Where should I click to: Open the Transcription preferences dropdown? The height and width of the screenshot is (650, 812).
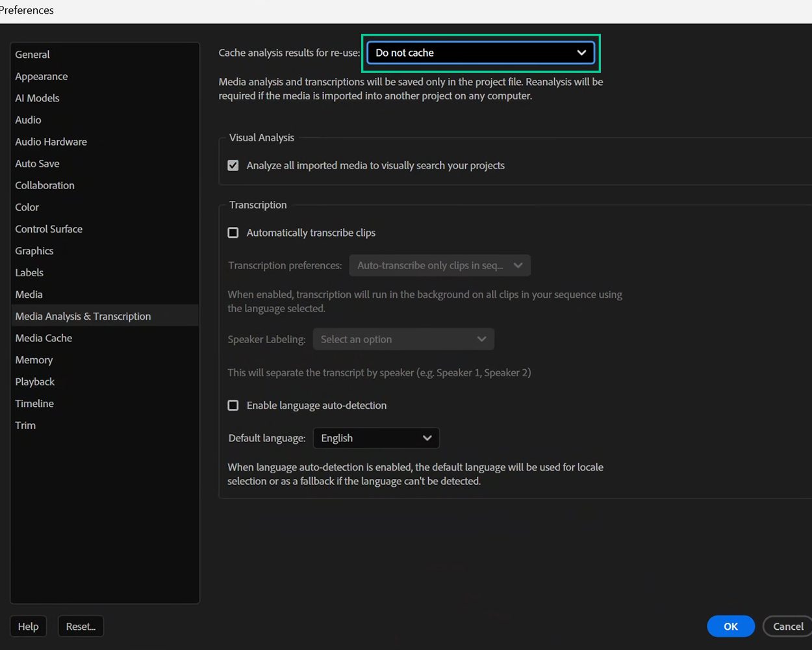pos(440,265)
